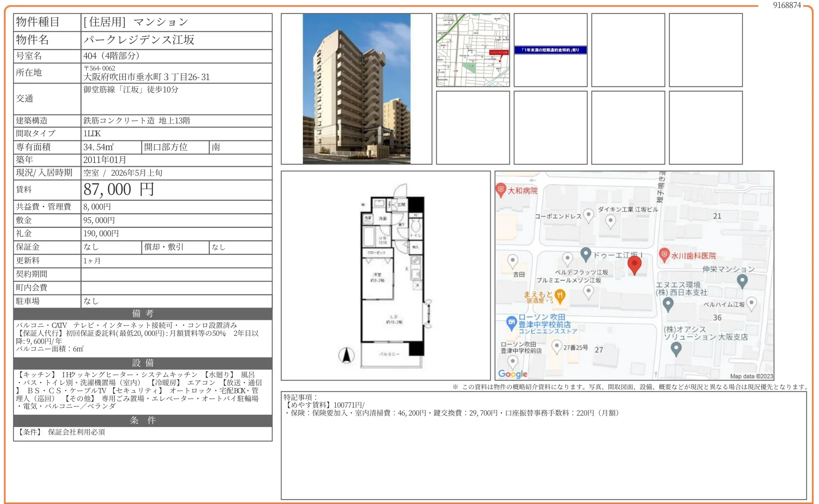819x504 pixels.
Task: Open the area map thumbnail
Action: tap(472, 50)
